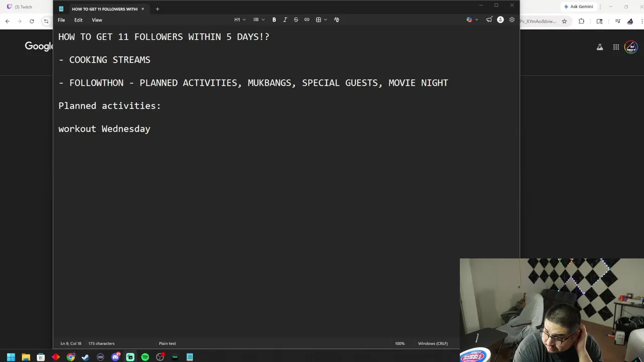Image resolution: width=644 pixels, height=362 pixels.
Task: Add a new Notepad tab
Action: coord(157,9)
